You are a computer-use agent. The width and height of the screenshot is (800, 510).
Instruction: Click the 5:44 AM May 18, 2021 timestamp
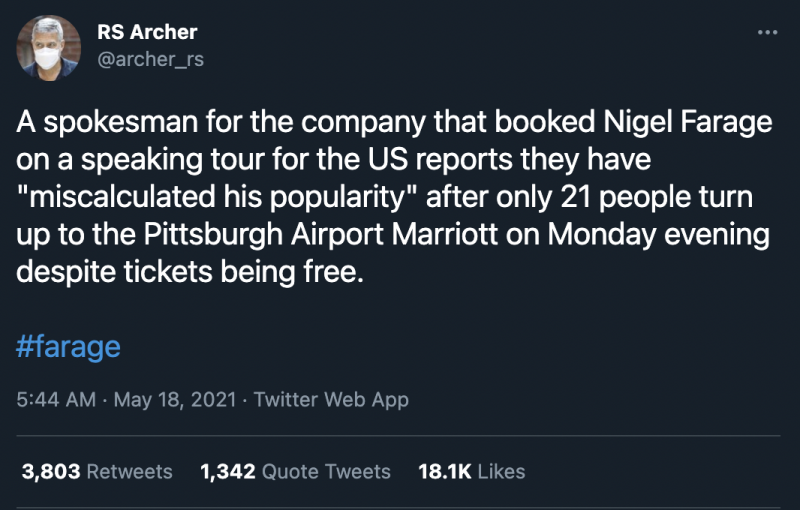pos(127,399)
